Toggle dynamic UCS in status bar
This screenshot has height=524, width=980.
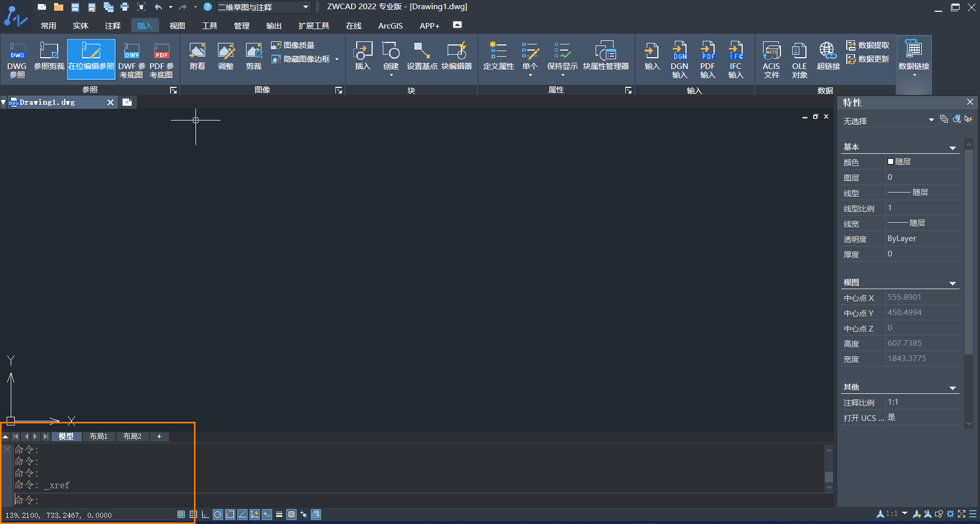255,514
